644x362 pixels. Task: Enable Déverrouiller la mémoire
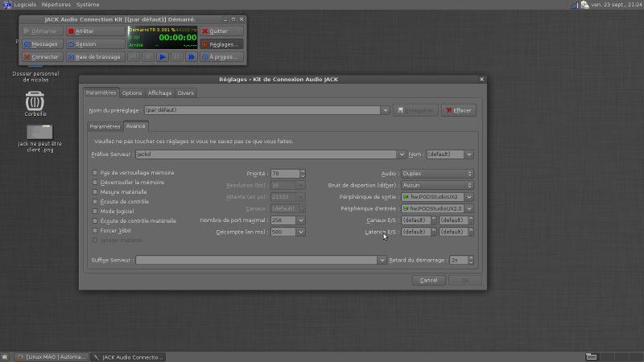point(95,183)
